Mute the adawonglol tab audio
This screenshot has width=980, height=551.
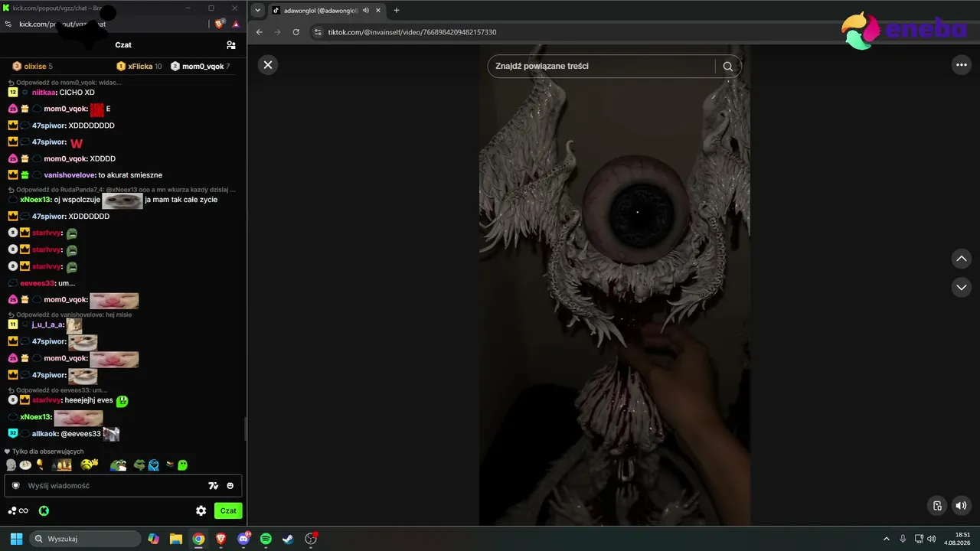click(x=366, y=11)
